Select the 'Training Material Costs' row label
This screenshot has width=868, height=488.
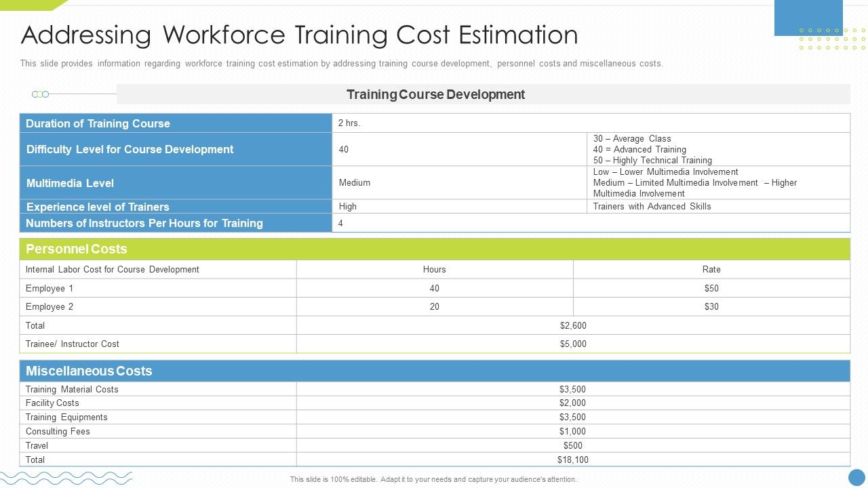[72, 389]
